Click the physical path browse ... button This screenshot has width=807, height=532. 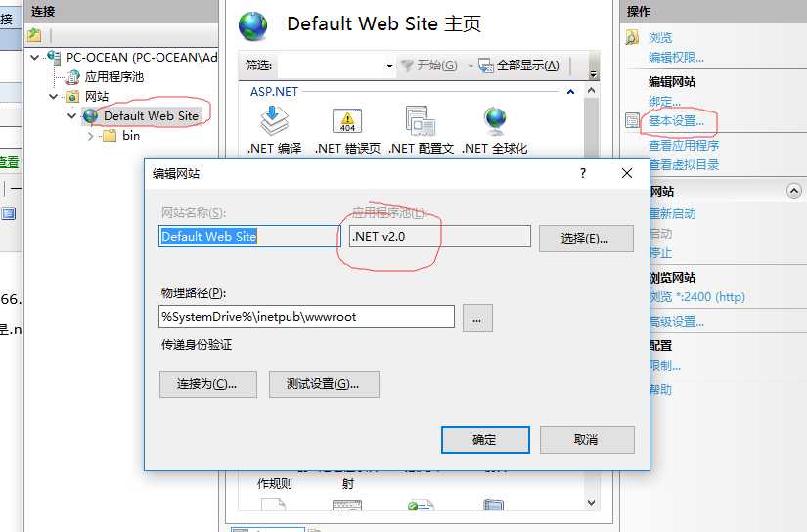click(x=477, y=318)
